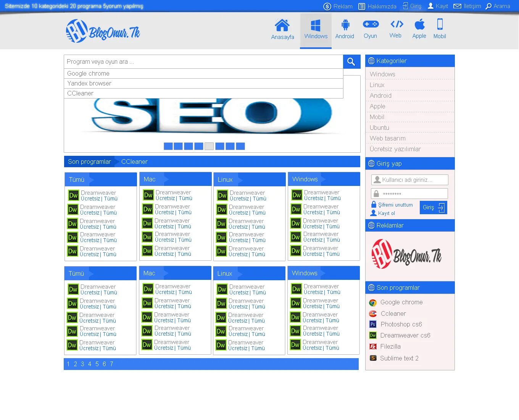The height and width of the screenshot is (420, 519).
Task: Click the Filezilla icon in sidebar
Action: [x=373, y=347]
